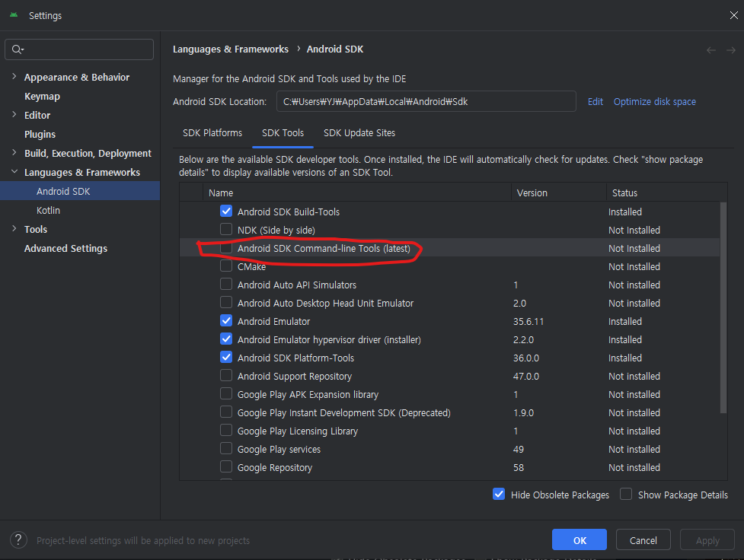Viewport: 744px width, 560px height.
Task: Uncheck Android SDK Platform-Tools
Action: pos(226,357)
